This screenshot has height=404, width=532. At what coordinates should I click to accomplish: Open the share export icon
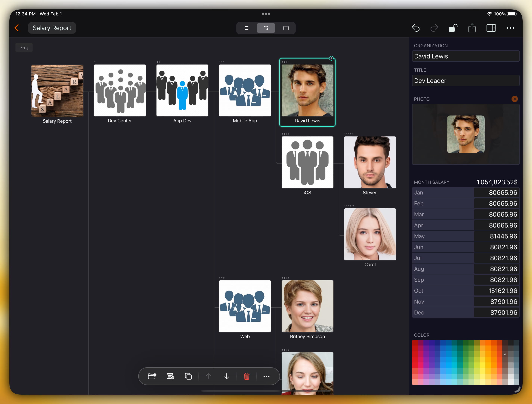pyautogui.click(x=472, y=28)
